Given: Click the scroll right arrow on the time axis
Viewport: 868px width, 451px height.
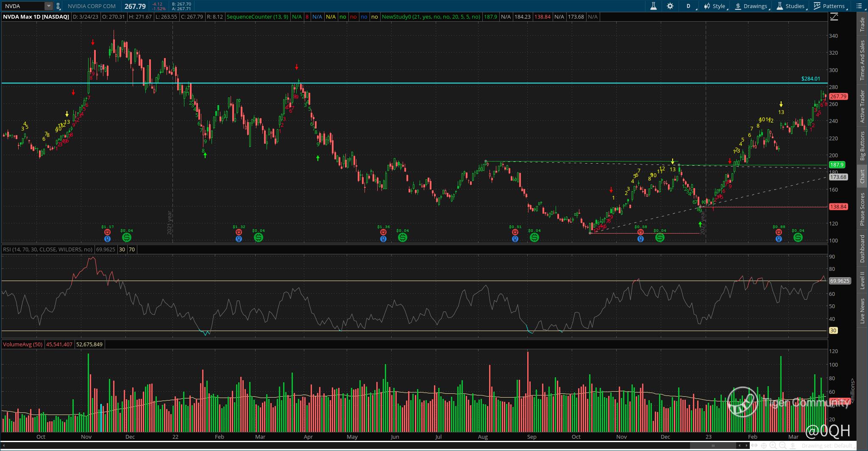Looking at the screenshot, I should click(x=746, y=445).
